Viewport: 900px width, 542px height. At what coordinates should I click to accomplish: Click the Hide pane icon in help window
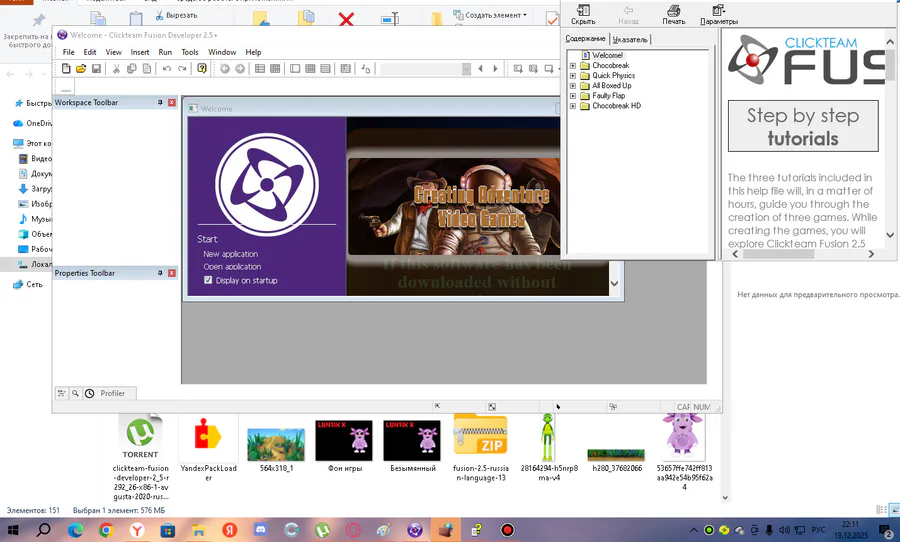583,14
